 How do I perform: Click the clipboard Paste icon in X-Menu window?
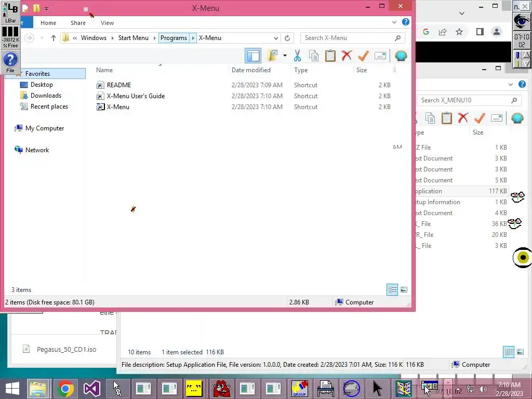pyautogui.click(x=330, y=56)
